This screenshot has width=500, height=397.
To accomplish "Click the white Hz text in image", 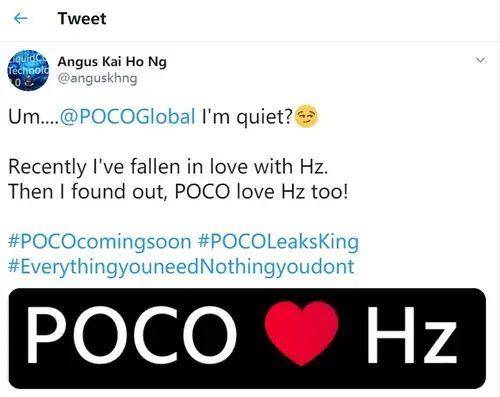I will click(412, 335).
